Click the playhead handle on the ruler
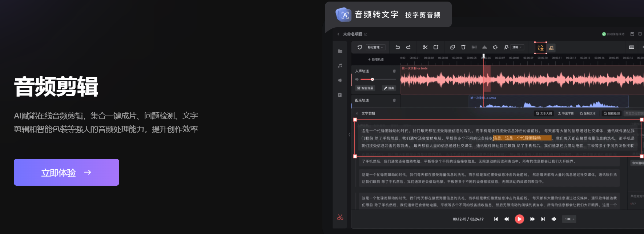644x234 pixels. (x=483, y=56)
